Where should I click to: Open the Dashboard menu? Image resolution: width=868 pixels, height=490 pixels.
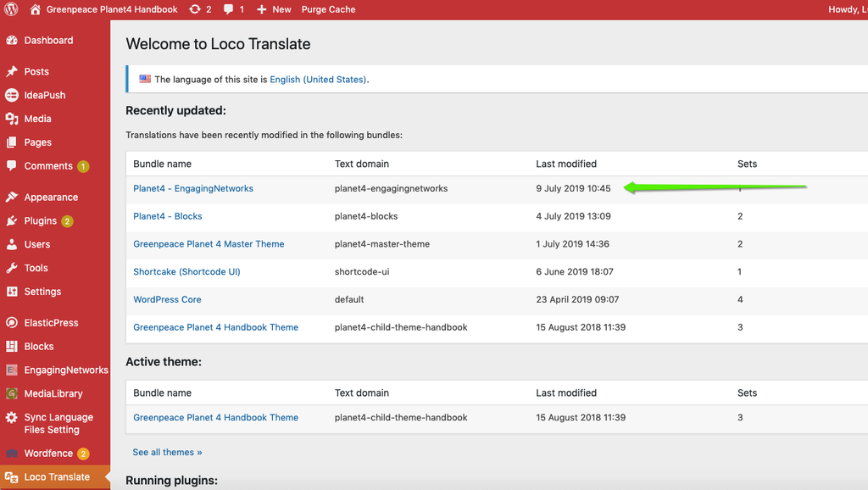coord(48,41)
